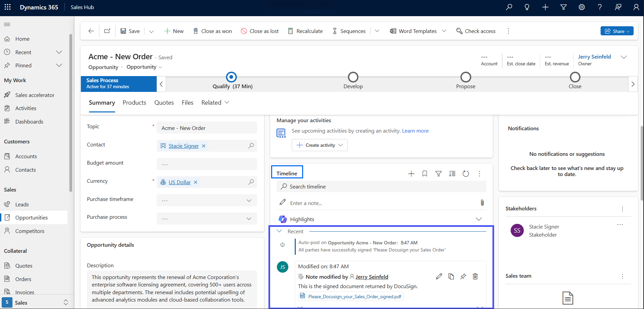This screenshot has width=644, height=309.
Task: Refresh the timeline
Action: tap(465, 174)
